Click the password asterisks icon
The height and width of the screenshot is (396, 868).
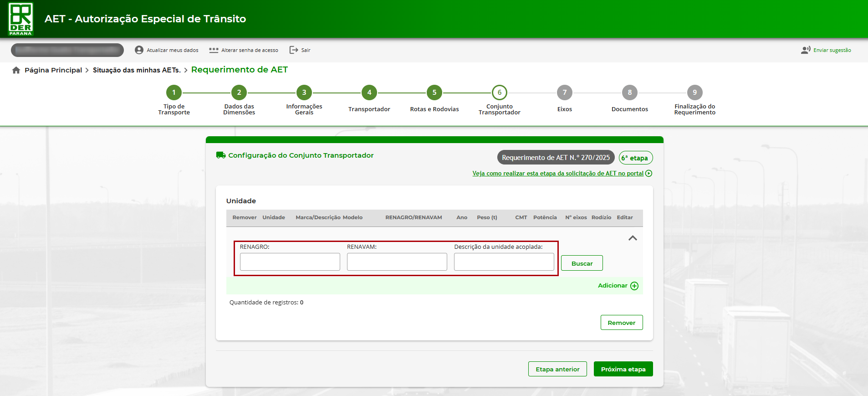tap(214, 50)
